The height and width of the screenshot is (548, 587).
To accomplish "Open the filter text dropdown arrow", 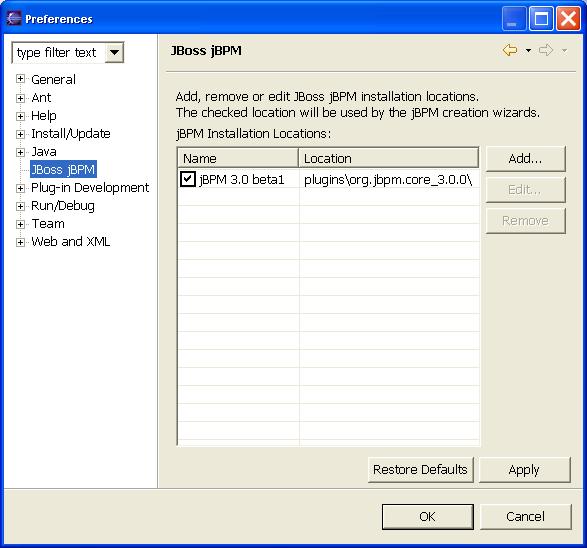I will tap(114, 52).
